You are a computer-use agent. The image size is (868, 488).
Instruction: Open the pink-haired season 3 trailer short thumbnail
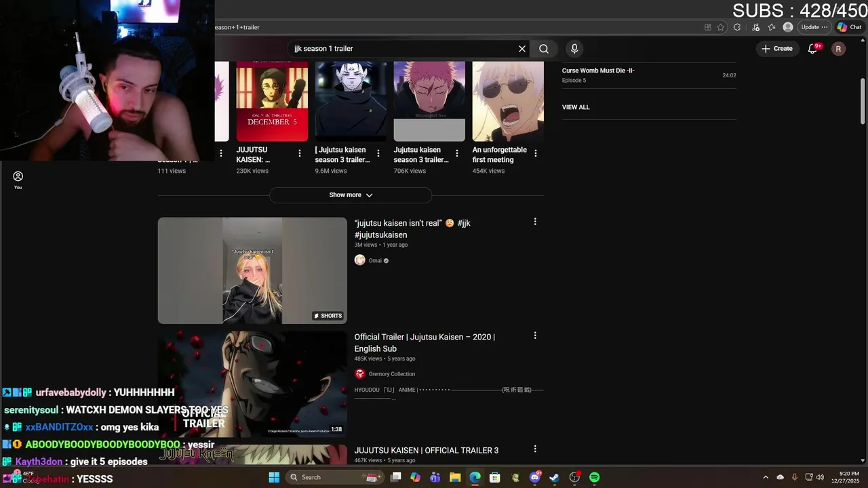429,102
